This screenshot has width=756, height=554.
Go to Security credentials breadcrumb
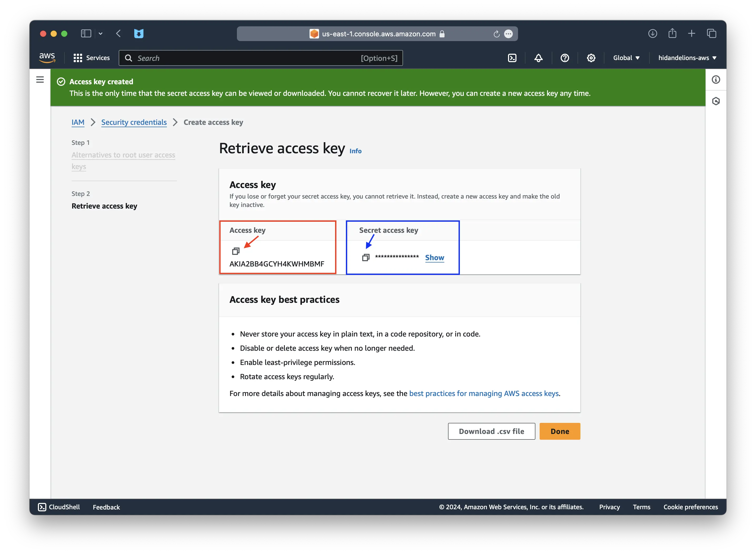(x=134, y=122)
